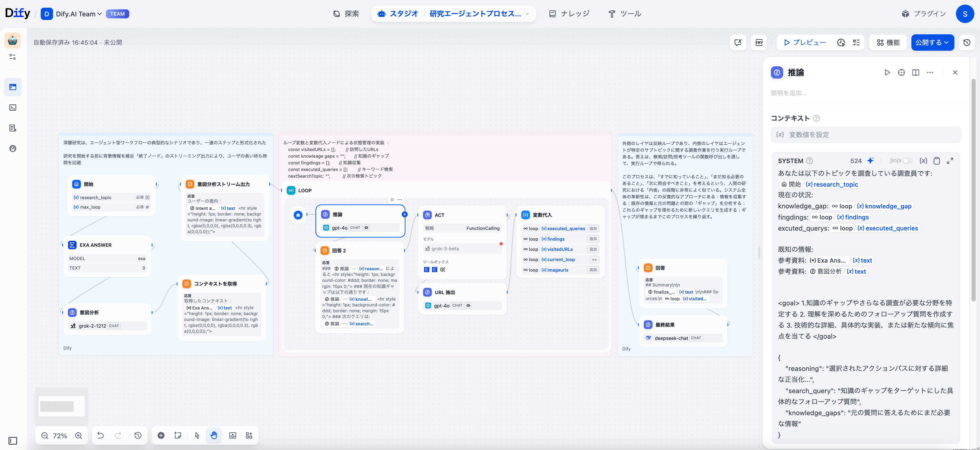Toggle vision eye on 推論 gpt-4o model
The width and height of the screenshot is (980, 450).
[366, 228]
